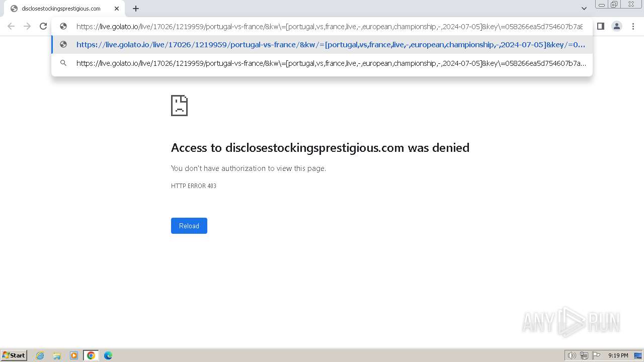Screen dimensions: 644x362
Task: Click the sad page error icon
Action: [179, 106]
